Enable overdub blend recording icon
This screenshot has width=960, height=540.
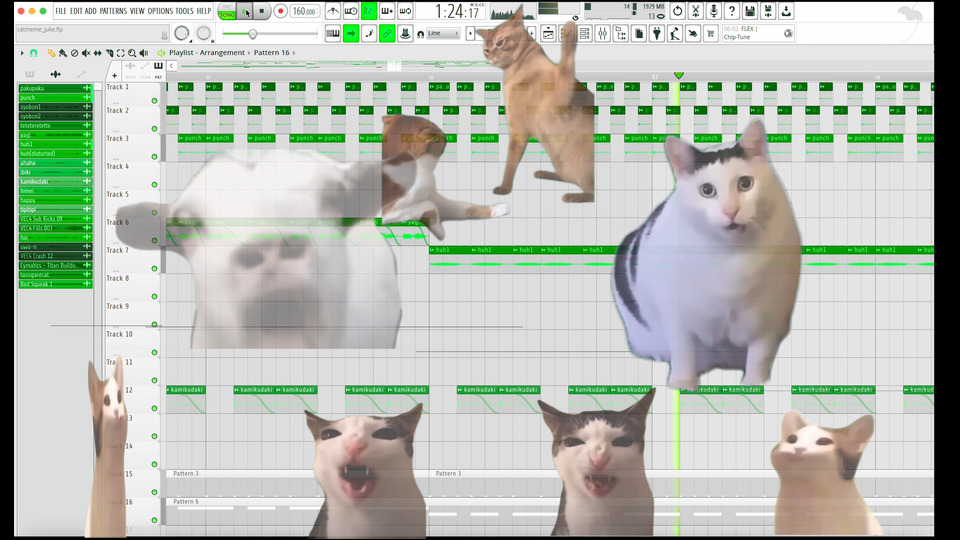pos(387,11)
